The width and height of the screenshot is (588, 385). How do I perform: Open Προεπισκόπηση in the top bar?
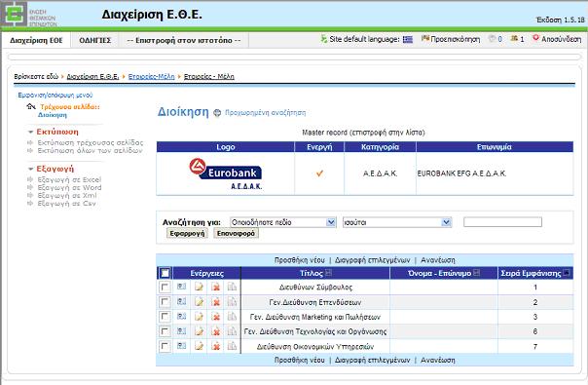point(451,39)
